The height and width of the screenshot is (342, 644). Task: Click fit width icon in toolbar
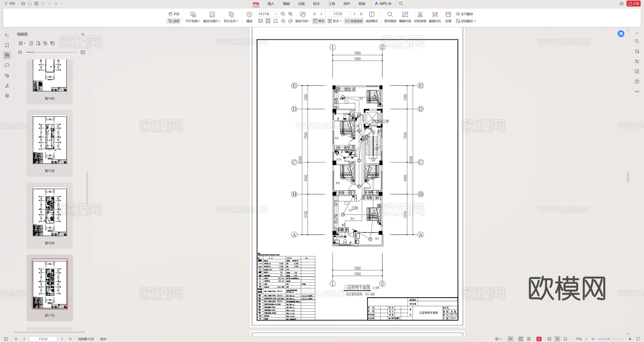coord(275,21)
